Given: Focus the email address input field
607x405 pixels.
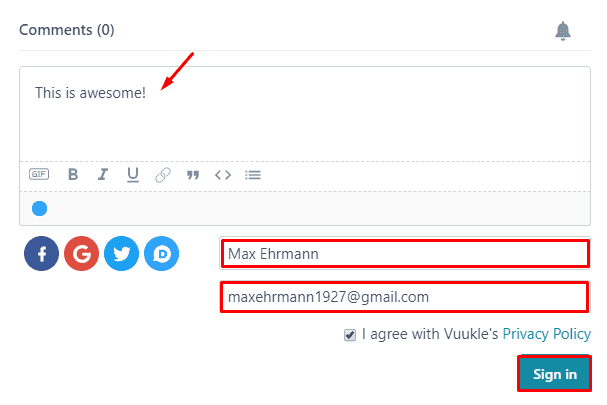Looking at the screenshot, I should point(405,297).
